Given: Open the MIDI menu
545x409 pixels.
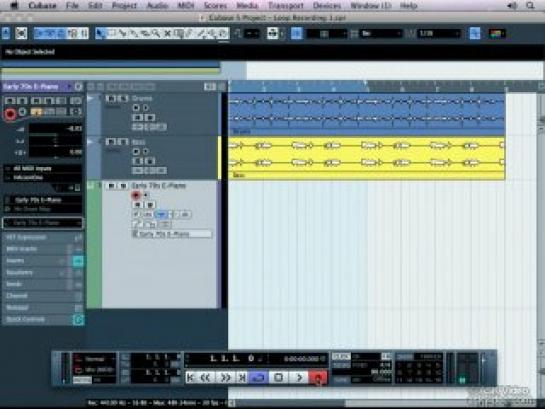Looking at the screenshot, I should [186, 6].
